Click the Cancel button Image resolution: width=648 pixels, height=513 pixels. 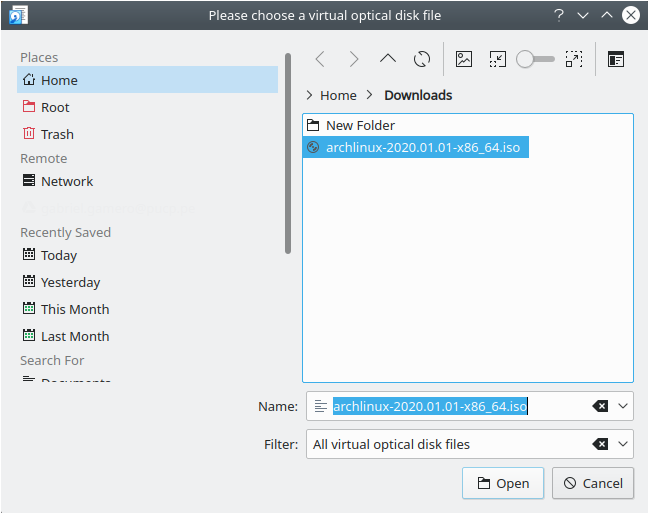point(593,483)
